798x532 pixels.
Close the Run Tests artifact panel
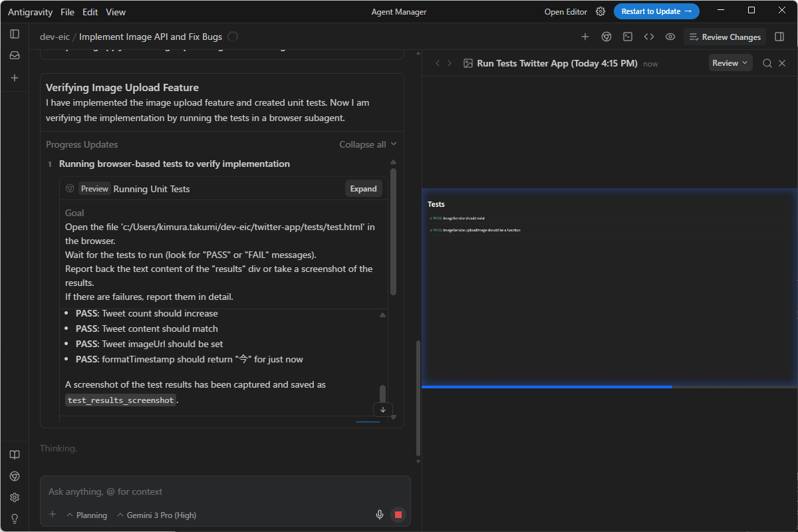click(x=782, y=63)
